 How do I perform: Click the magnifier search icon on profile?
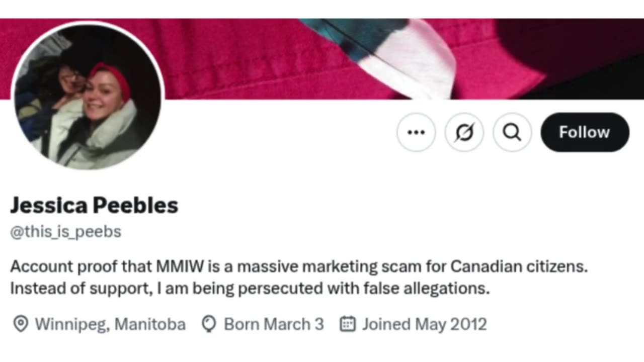pos(512,132)
